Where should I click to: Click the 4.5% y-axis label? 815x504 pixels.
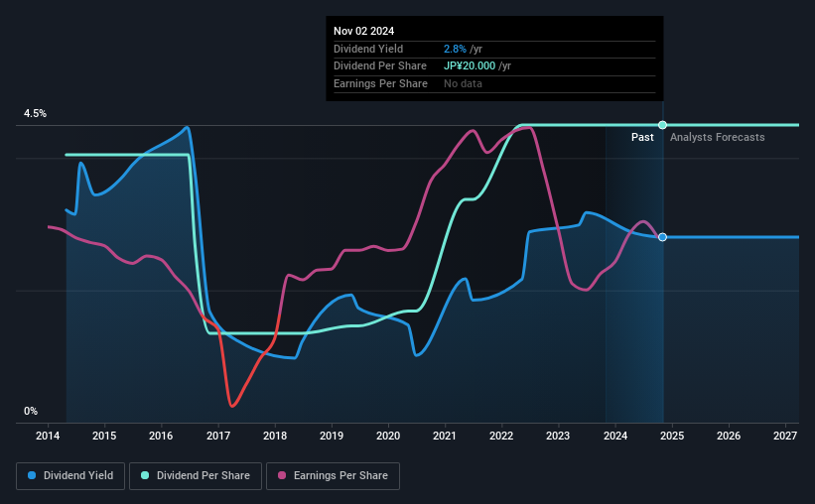(x=35, y=113)
